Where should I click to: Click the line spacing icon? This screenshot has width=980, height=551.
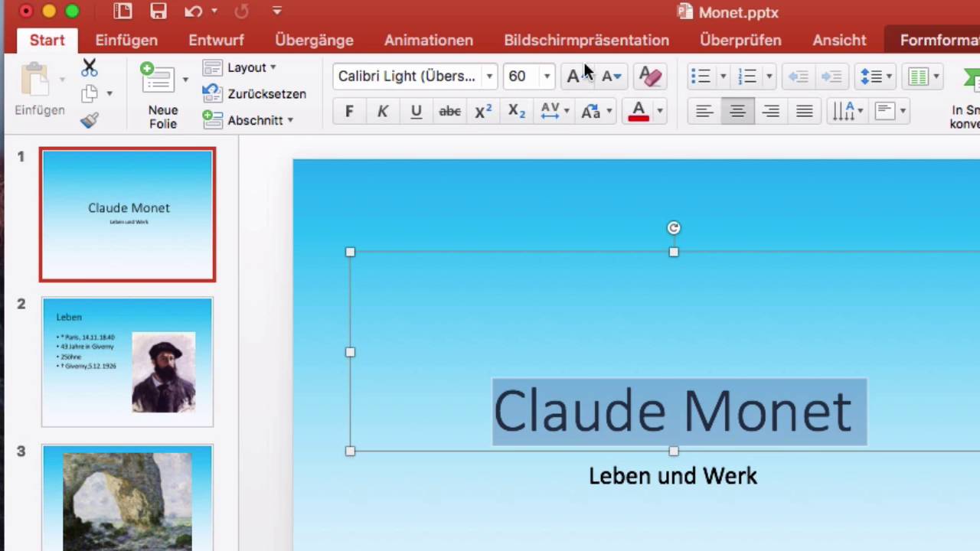[x=871, y=76]
